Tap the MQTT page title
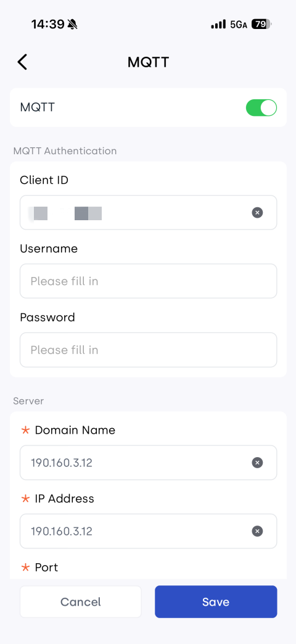 pos(148,62)
